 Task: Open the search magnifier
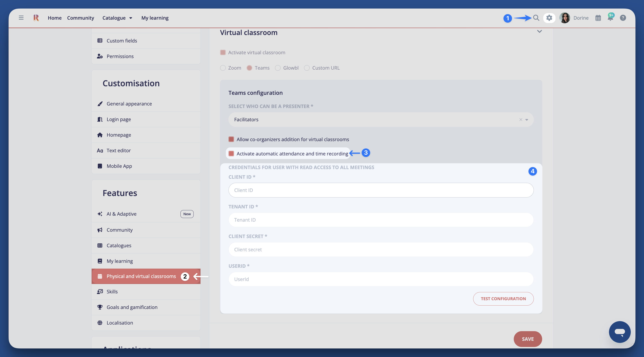coord(536,18)
